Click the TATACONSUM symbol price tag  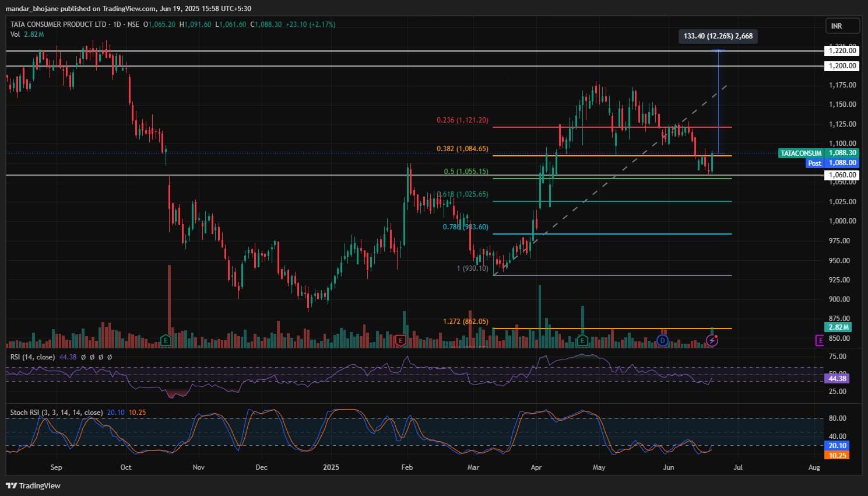(x=801, y=153)
